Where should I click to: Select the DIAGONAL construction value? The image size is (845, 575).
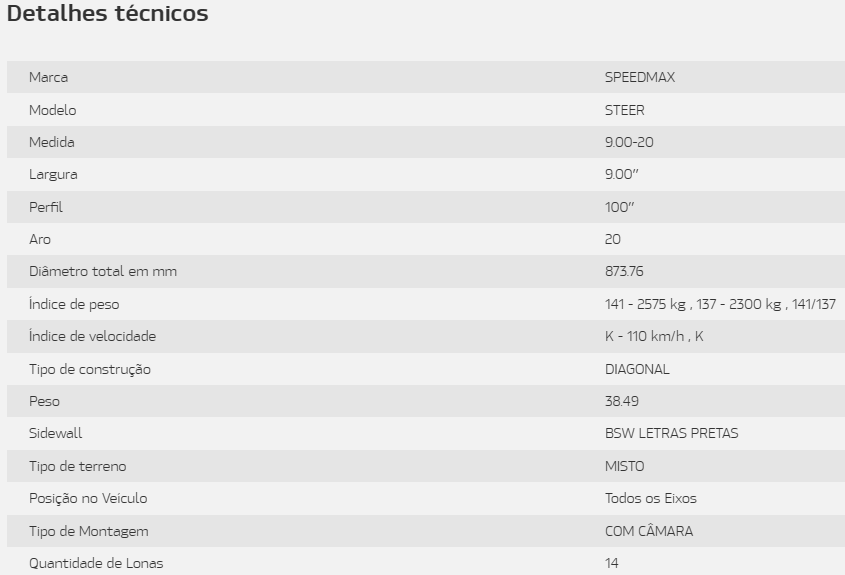(637, 369)
